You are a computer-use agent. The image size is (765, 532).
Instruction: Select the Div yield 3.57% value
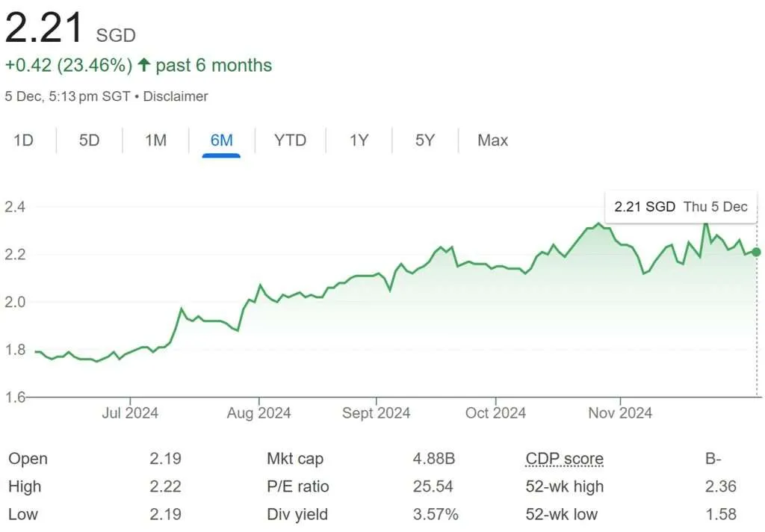(x=436, y=515)
